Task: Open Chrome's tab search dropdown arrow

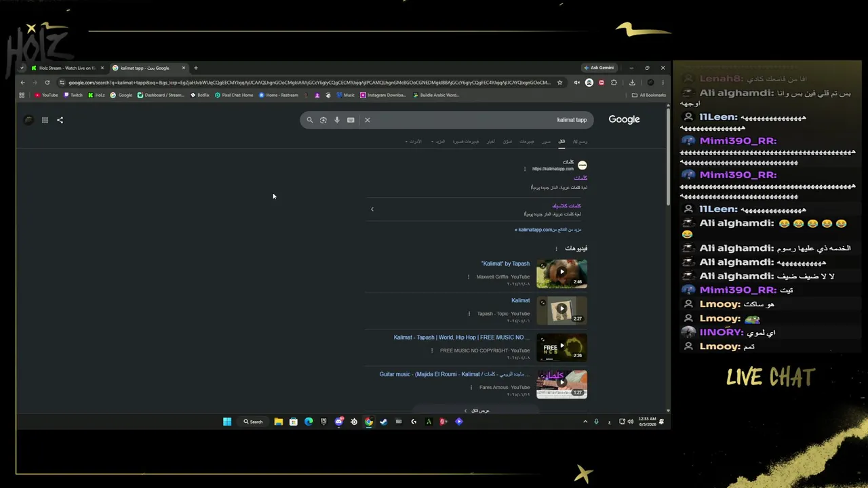Action: tap(22, 68)
